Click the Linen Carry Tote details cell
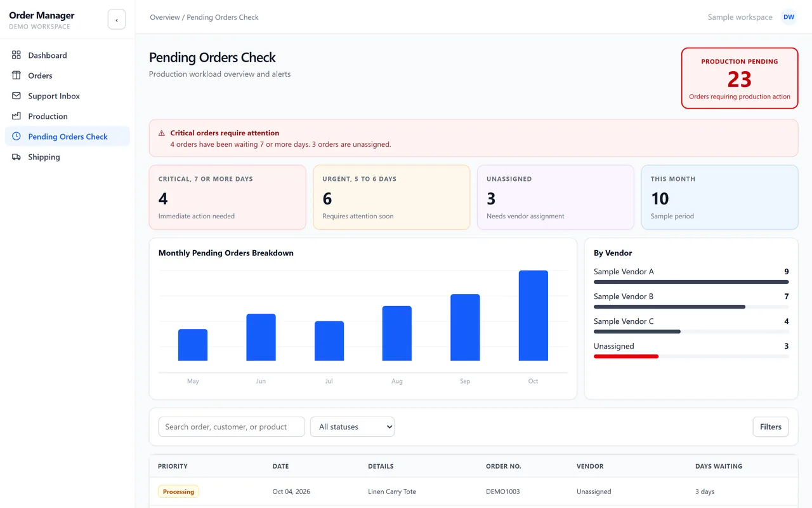The width and height of the screenshot is (812, 508). click(x=392, y=491)
